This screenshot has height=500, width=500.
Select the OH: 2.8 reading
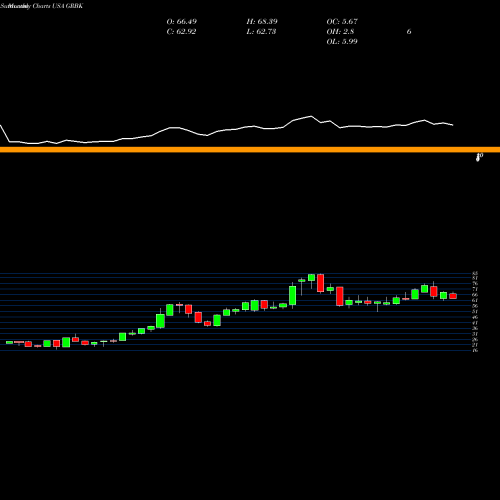340,32
